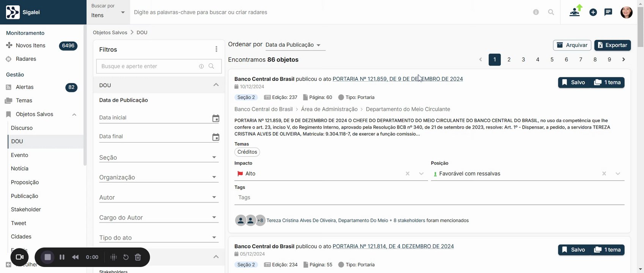Select Publicação under Objetos Salvos
The image size is (644, 273).
coord(24,196)
